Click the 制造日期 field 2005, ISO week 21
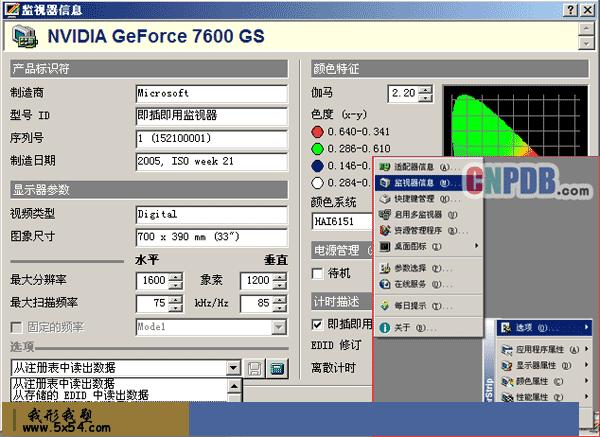The image size is (600, 437). click(x=212, y=161)
